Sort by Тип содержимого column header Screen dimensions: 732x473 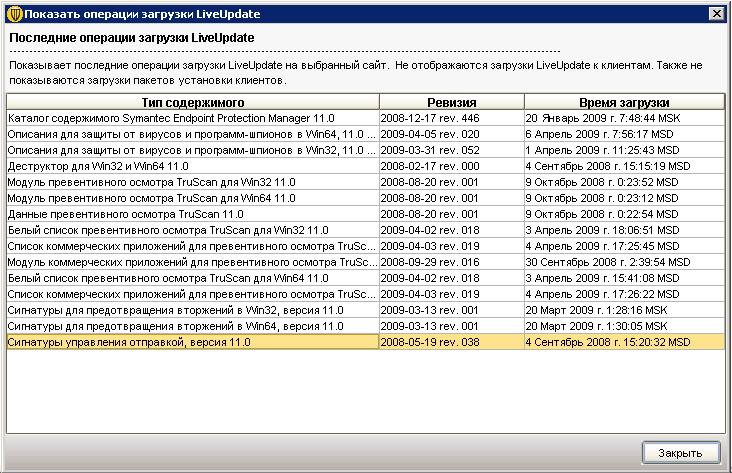(x=193, y=102)
